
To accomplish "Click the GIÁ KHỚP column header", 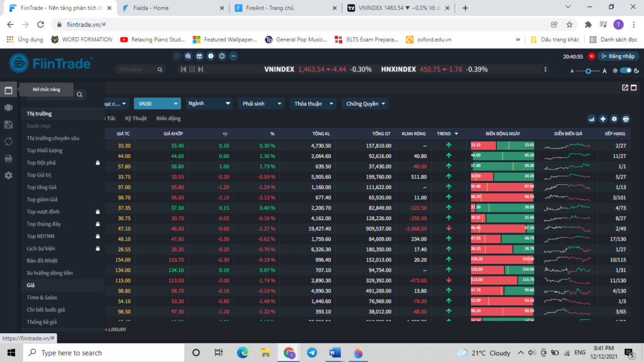I will 173,134.
